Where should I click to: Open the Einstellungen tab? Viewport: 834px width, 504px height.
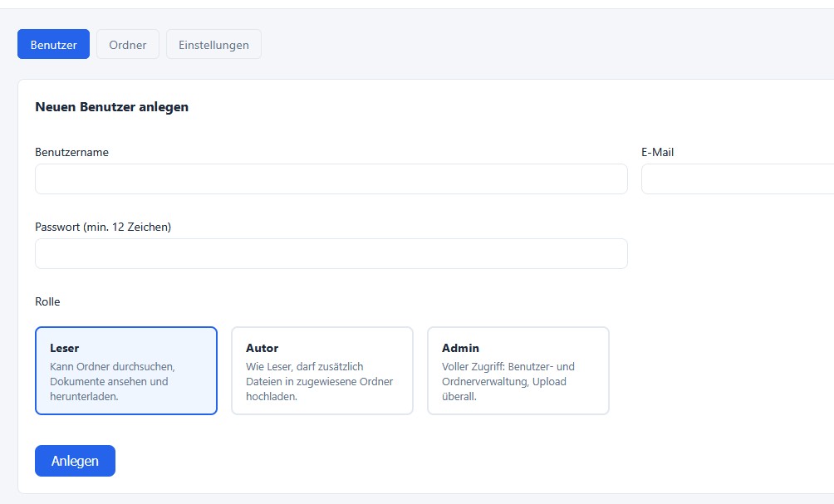213,44
